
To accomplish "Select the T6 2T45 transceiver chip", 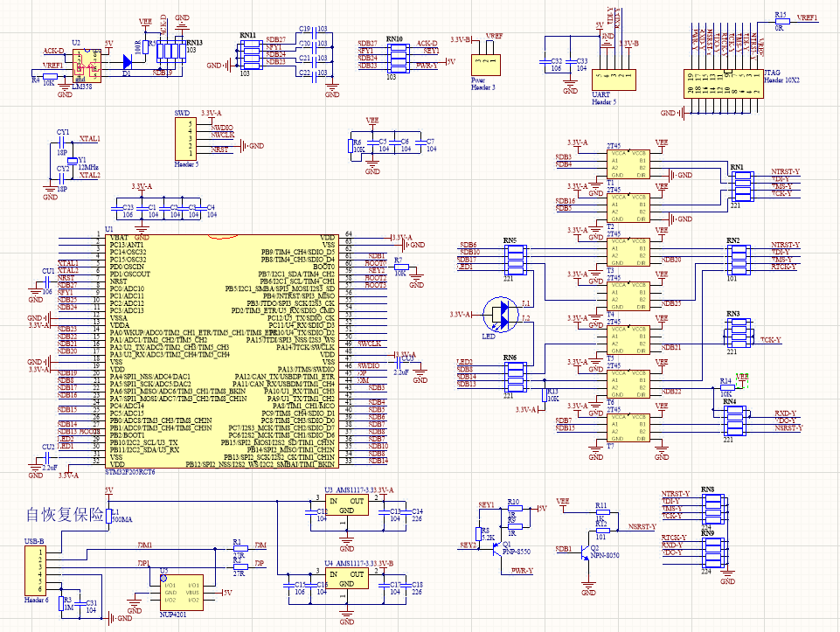I will tap(628, 384).
